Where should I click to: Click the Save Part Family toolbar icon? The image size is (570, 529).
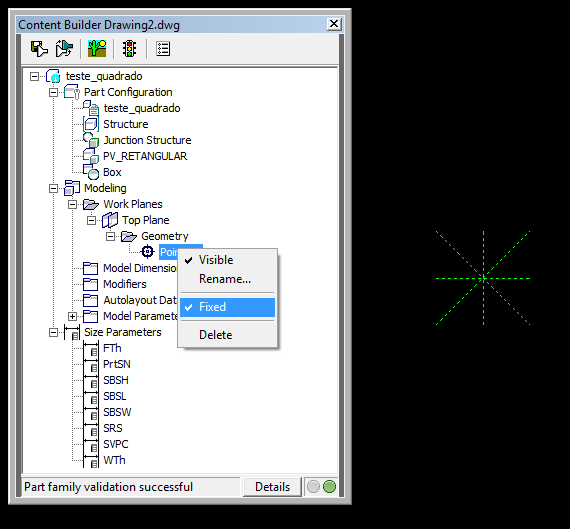pos(39,49)
